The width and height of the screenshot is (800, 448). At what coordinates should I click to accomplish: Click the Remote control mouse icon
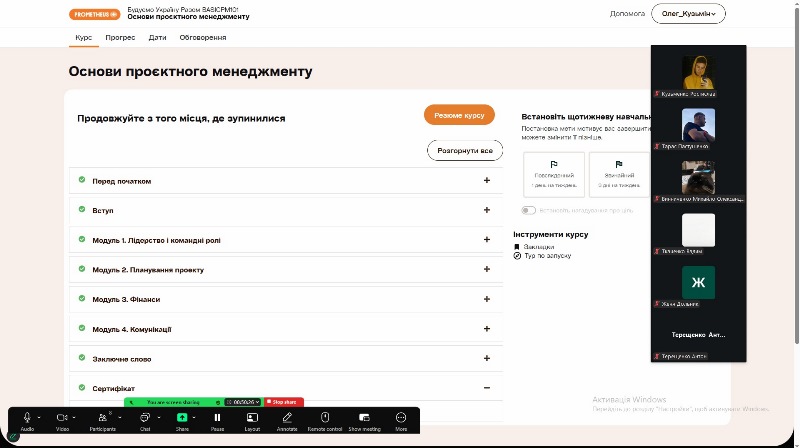coord(325,417)
